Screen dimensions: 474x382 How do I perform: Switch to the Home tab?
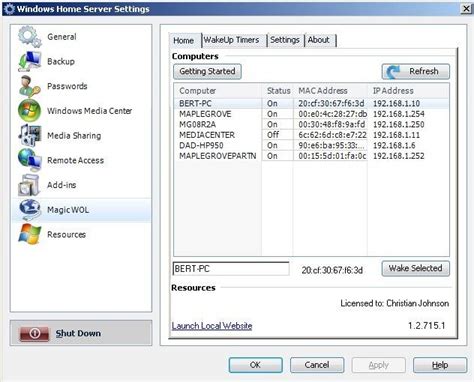click(x=184, y=40)
